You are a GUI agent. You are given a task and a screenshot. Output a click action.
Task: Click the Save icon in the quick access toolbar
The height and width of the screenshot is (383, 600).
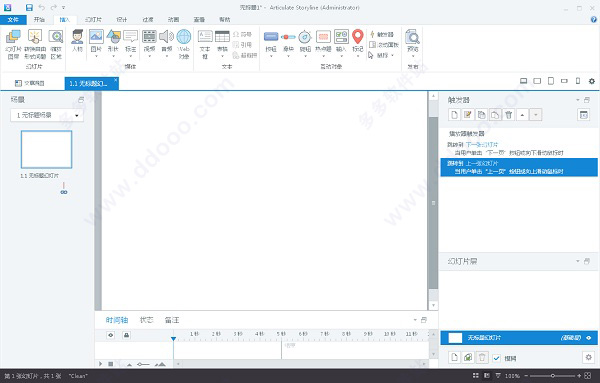[x=29, y=7]
